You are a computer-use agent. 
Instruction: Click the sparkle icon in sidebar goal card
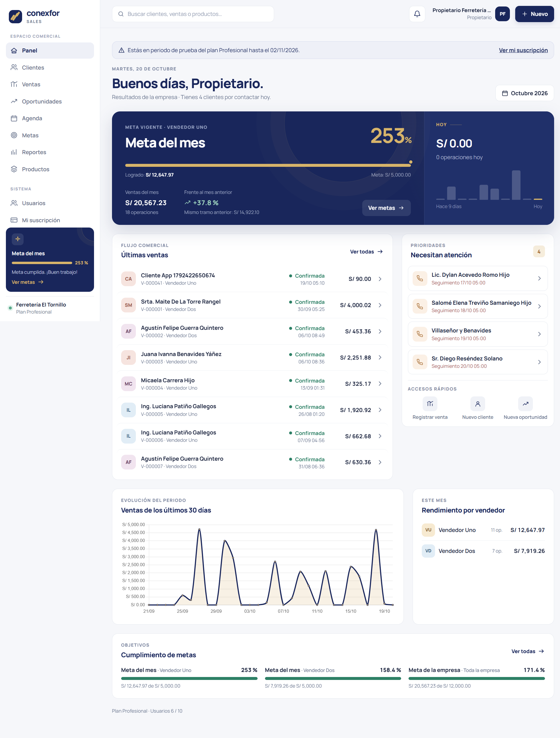click(x=18, y=239)
